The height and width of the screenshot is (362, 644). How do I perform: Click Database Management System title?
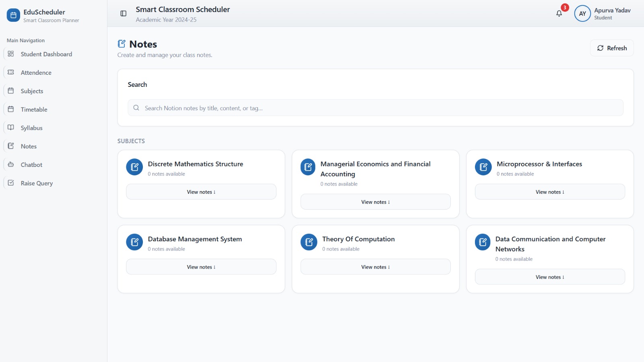coord(195,239)
